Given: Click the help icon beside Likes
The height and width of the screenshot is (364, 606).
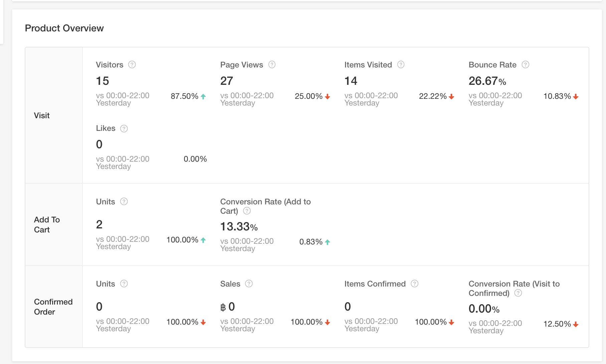Looking at the screenshot, I should [x=124, y=129].
